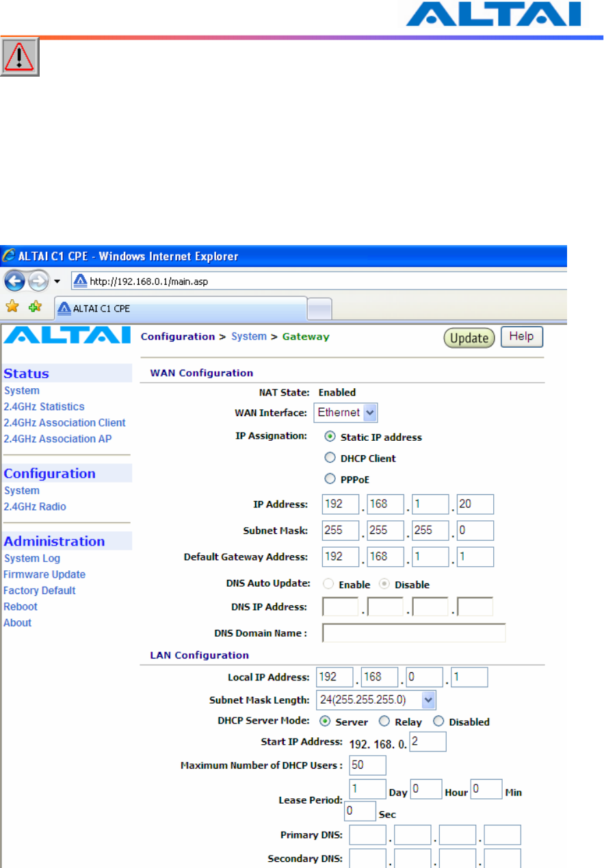Click the Lease Period Min field

486,789
